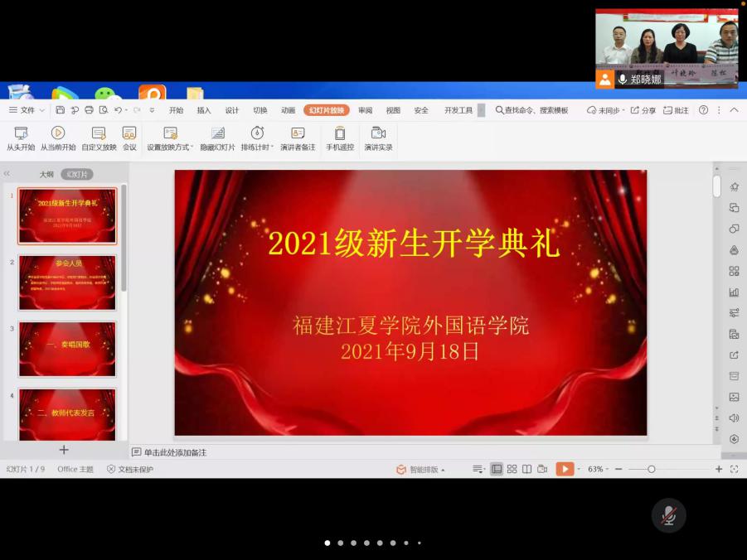
Task: Start presentation recording (演讲实录)
Action: [378, 138]
